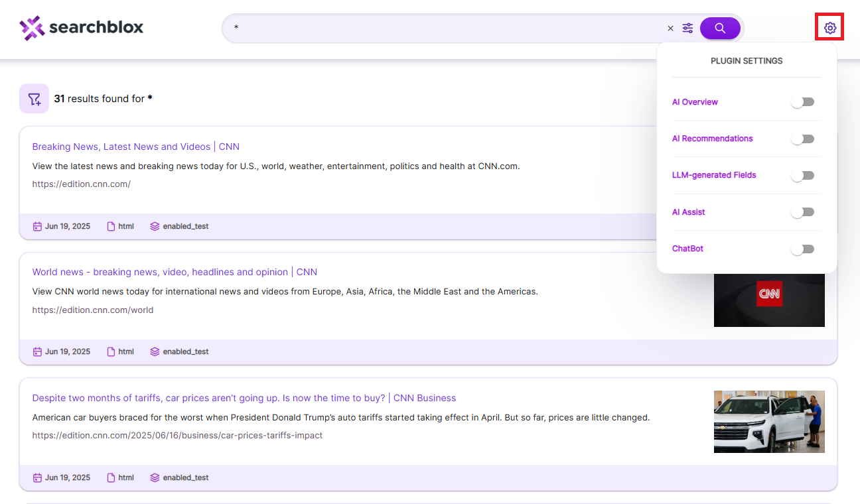Click Jun 19, 2025 on World news result
Viewport: 860px width, 504px height.
tap(68, 351)
